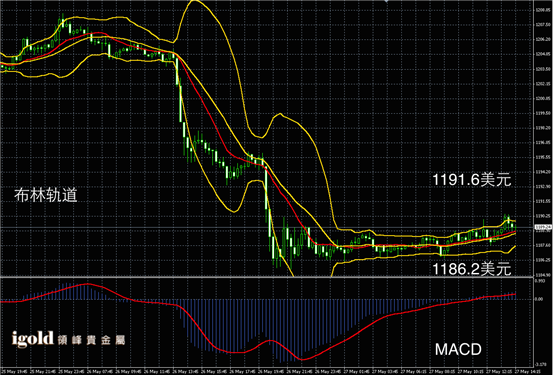Select the 0.00 level of MACD scale
Image resolution: width=553 pixels, height=375 pixels.
(539, 299)
